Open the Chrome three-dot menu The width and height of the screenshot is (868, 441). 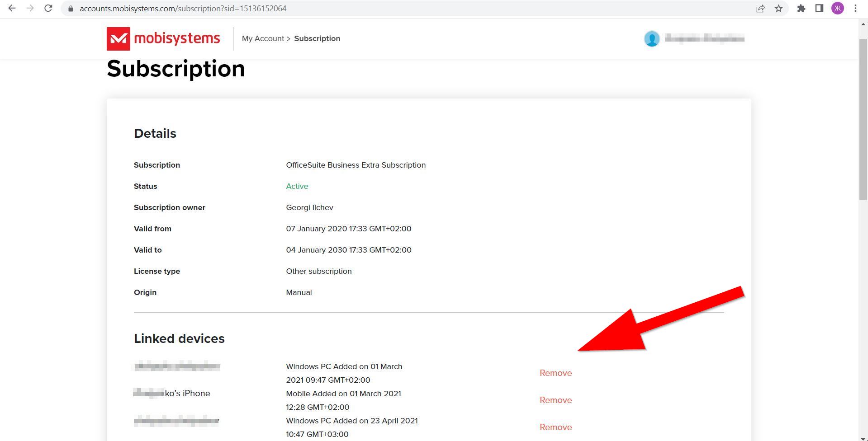tap(855, 8)
